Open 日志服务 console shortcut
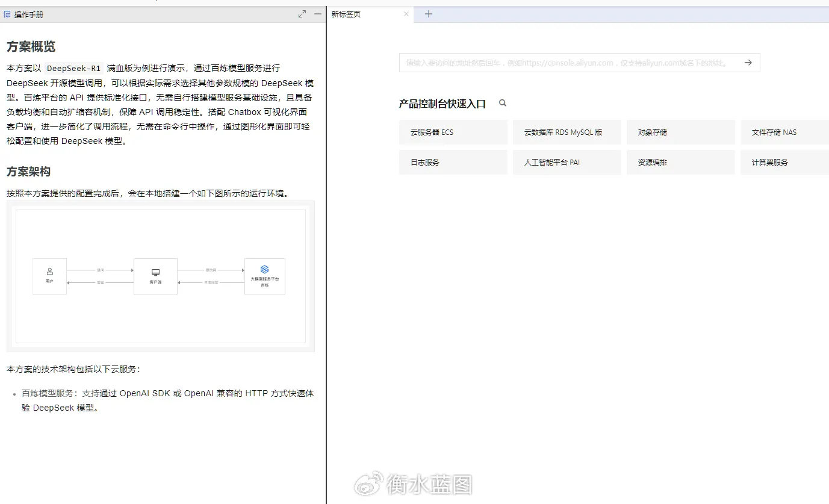Screen dimensions: 829x504 453,162
